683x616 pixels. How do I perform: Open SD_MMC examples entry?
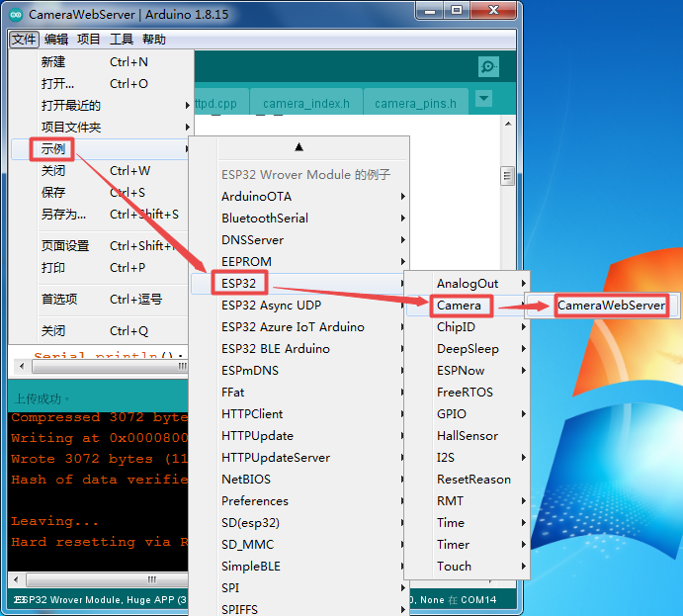[x=299, y=545]
